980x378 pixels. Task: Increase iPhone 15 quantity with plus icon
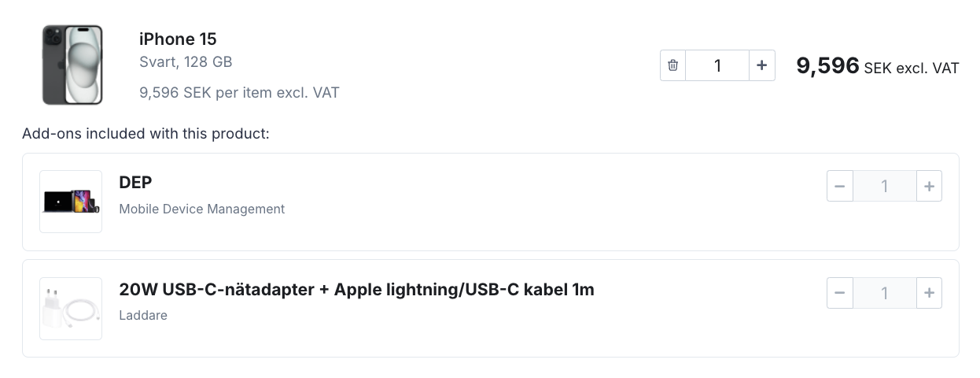[761, 65]
